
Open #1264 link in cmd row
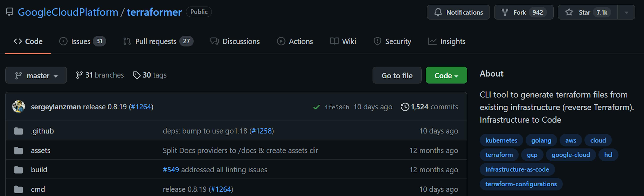click(221, 189)
